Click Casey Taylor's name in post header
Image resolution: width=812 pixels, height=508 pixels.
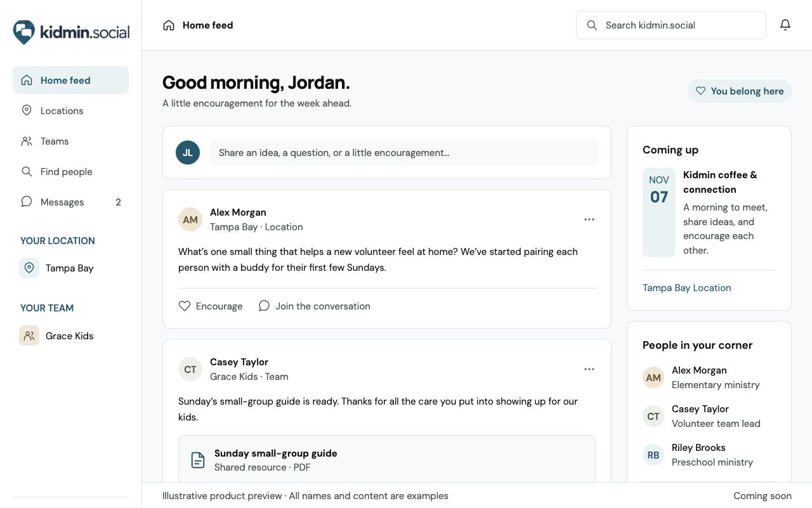[x=239, y=362]
